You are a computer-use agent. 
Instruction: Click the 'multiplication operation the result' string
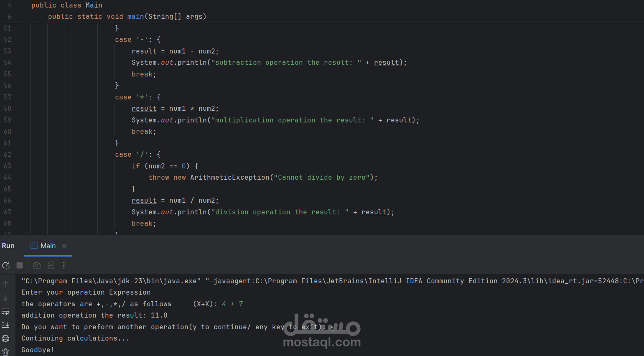point(293,120)
